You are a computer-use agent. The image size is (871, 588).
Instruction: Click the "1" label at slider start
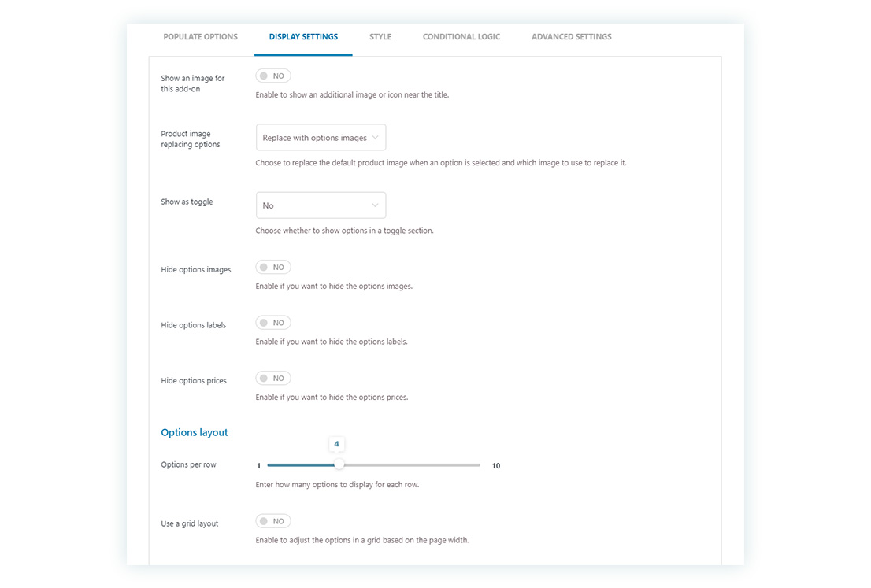258,465
